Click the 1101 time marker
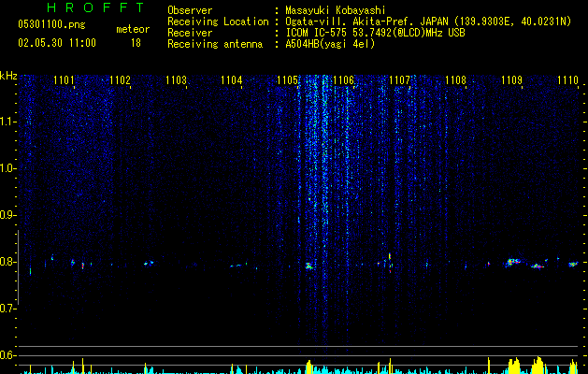This screenshot has height=374, width=588. point(64,80)
